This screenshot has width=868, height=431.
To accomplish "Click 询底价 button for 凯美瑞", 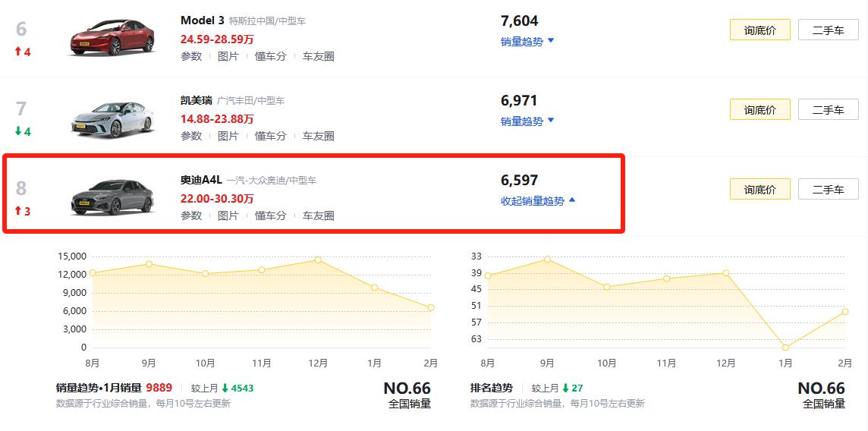I will coord(759,109).
